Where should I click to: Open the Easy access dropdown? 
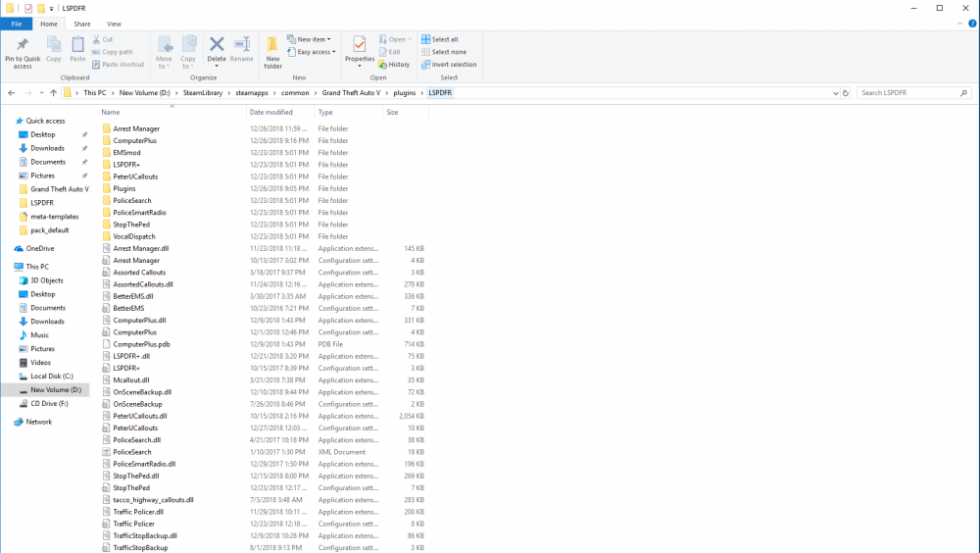pyautogui.click(x=316, y=52)
